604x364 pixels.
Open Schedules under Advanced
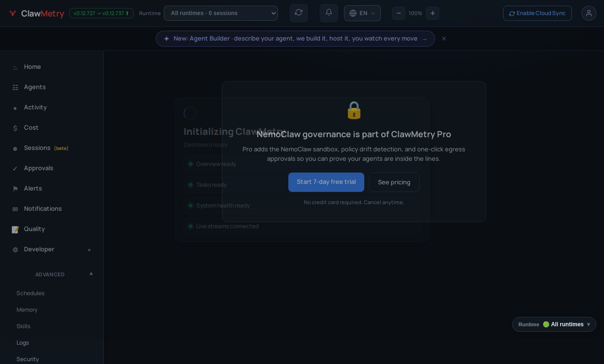[31, 293]
